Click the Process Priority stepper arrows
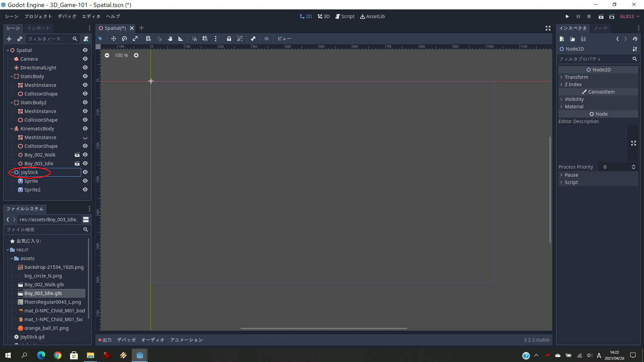Viewport: 644px width, 362px height. click(634, 167)
